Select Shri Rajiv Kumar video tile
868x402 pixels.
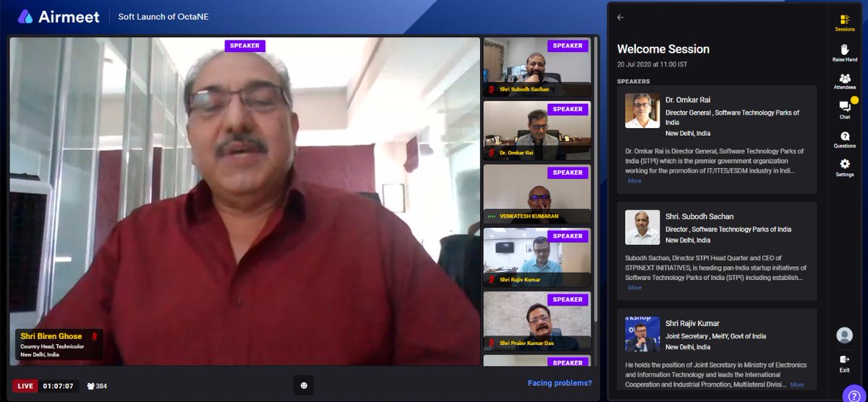click(x=537, y=257)
